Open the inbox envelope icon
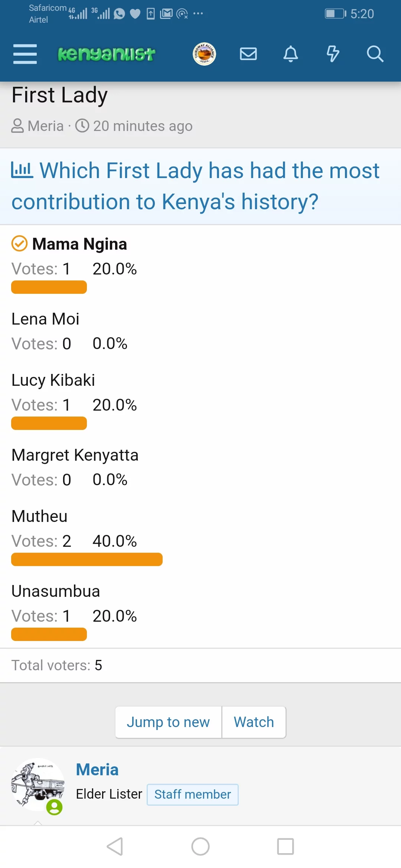Screen dimensions: 401x868 click(x=248, y=54)
